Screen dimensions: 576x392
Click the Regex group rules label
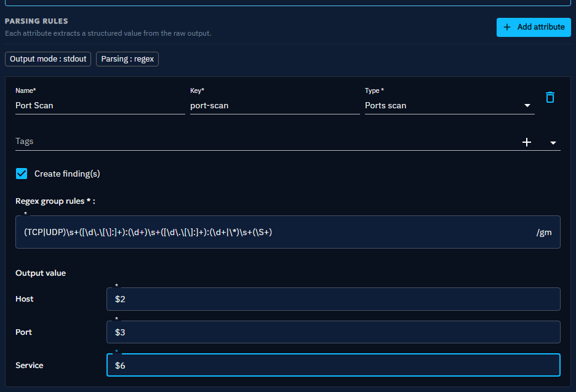(x=55, y=201)
